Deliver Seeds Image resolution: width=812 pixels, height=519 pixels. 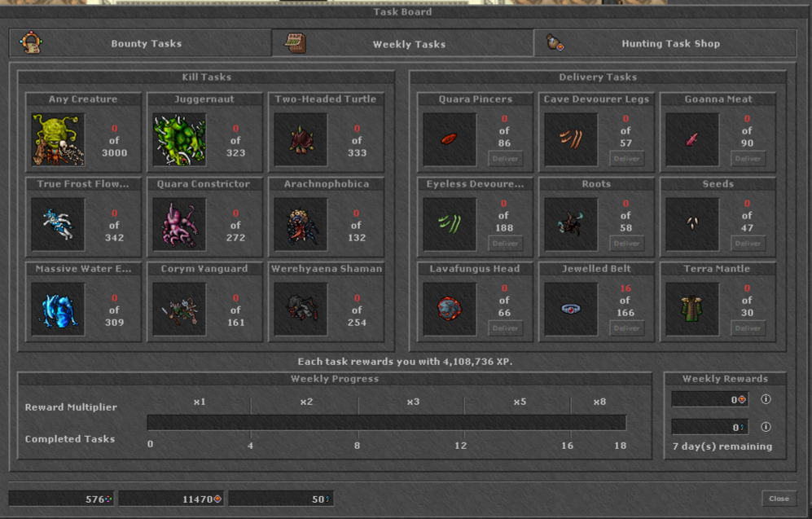(x=748, y=244)
